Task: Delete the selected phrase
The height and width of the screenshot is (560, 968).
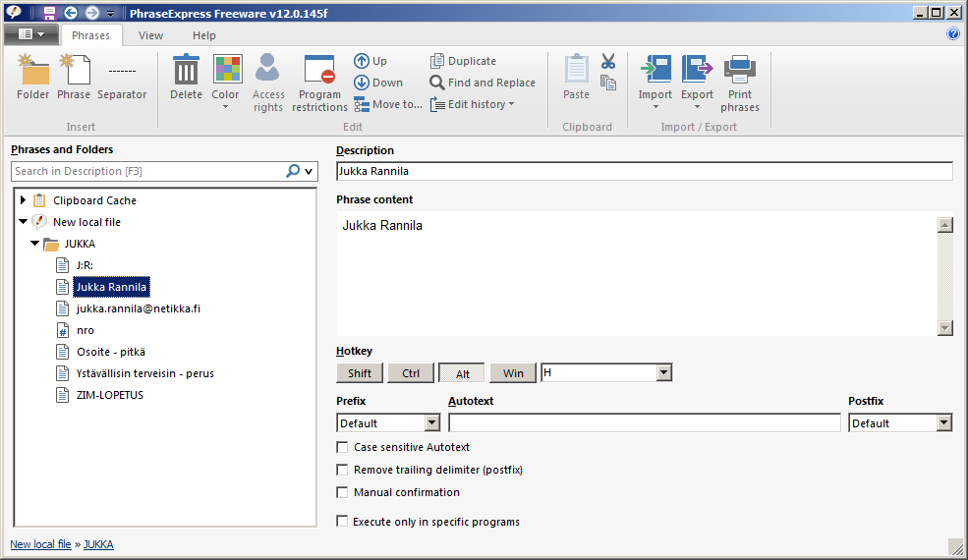Action: point(186,78)
